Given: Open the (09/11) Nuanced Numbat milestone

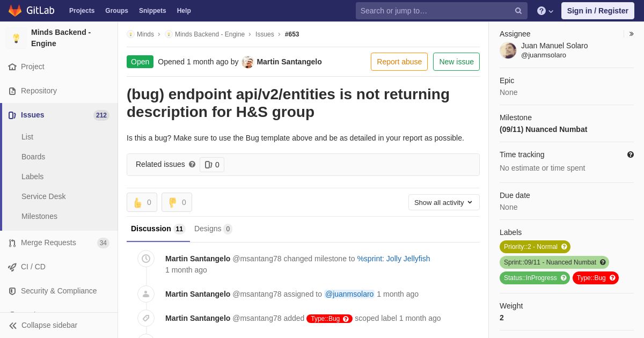Looking at the screenshot, I should click(543, 129).
